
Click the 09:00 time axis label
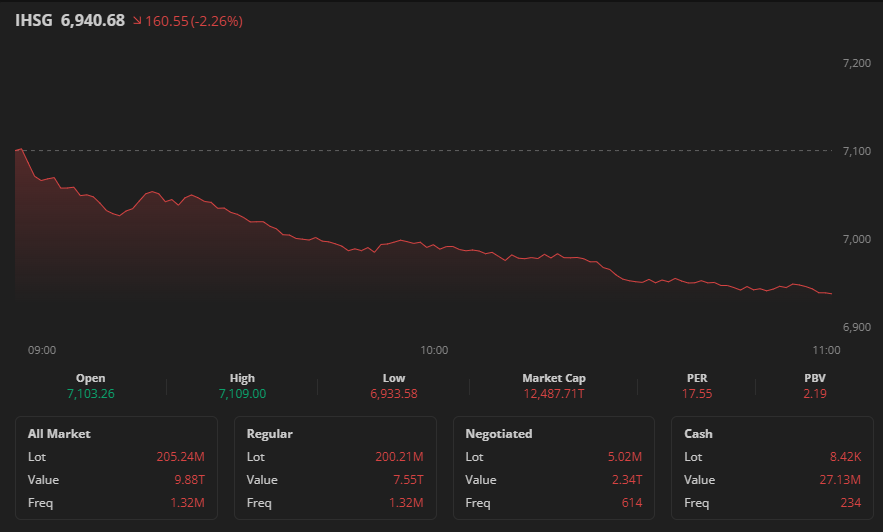[x=42, y=350]
